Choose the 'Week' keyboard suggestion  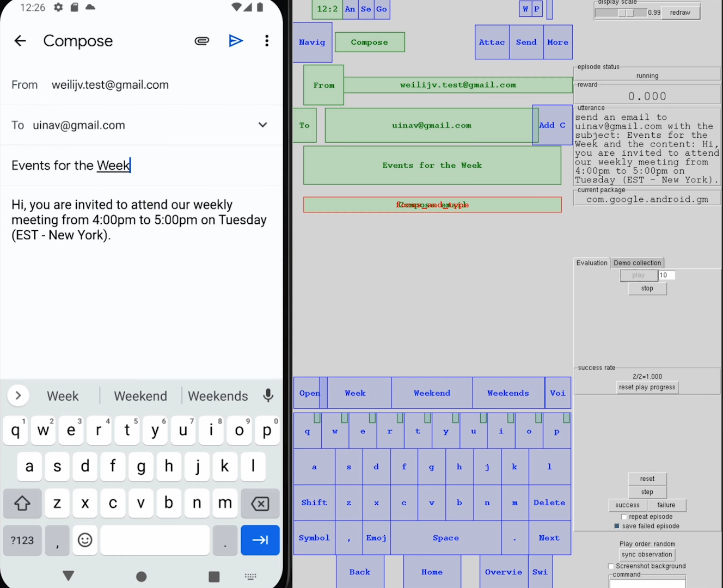pyautogui.click(x=63, y=396)
